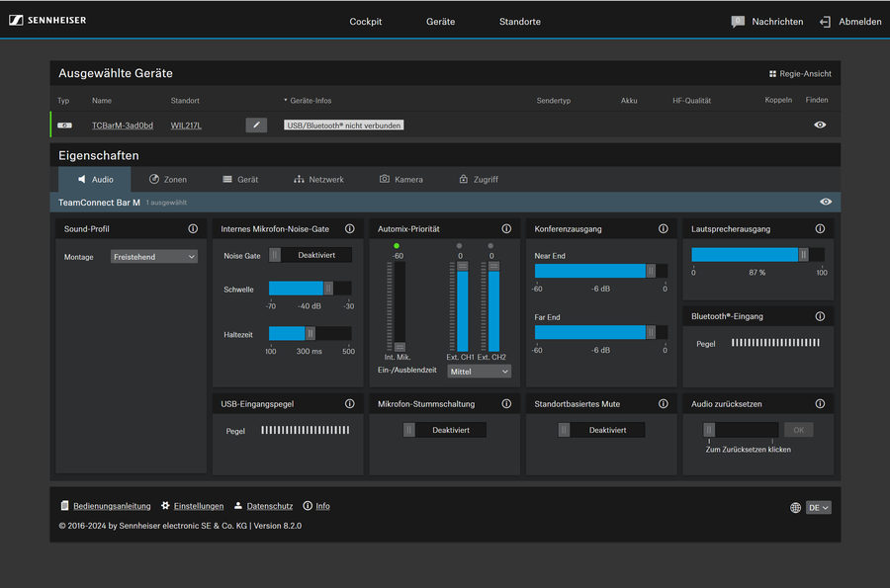This screenshot has height=588, width=890.
Task: Open the Geräte top menu
Action: pyautogui.click(x=440, y=22)
